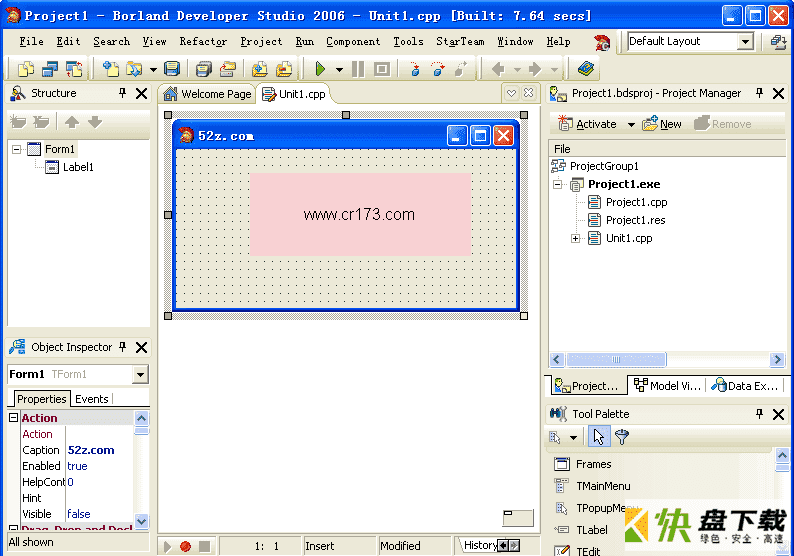Image resolution: width=794 pixels, height=556 pixels.
Task: Click the View Unit toolbar icon
Action: click(25, 68)
